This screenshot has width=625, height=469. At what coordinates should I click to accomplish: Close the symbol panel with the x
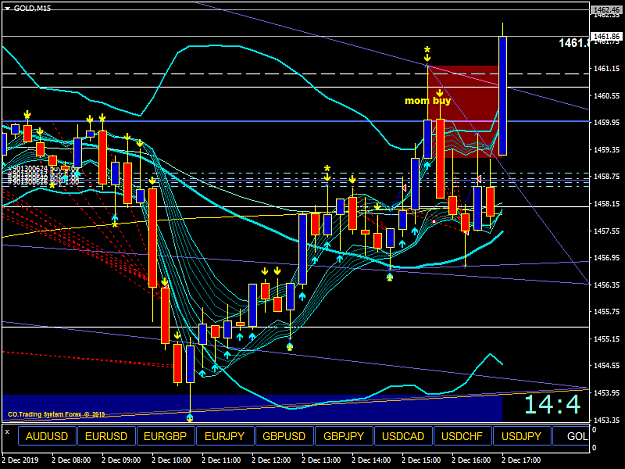click(x=7, y=432)
